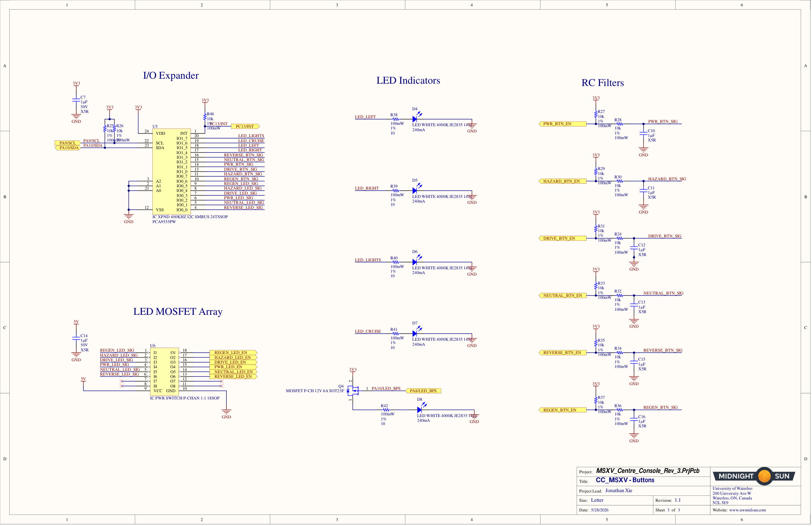Select resistor R41 symbol

pyautogui.click(x=395, y=333)
